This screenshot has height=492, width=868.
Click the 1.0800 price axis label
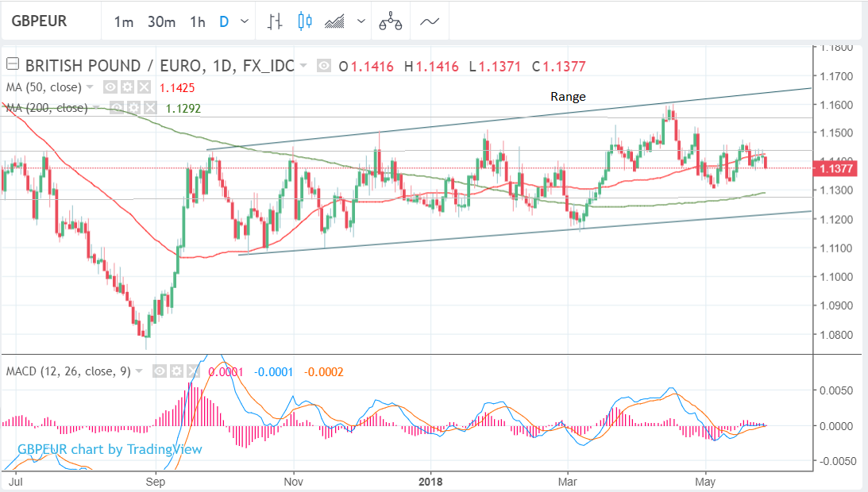click(836, 334)
